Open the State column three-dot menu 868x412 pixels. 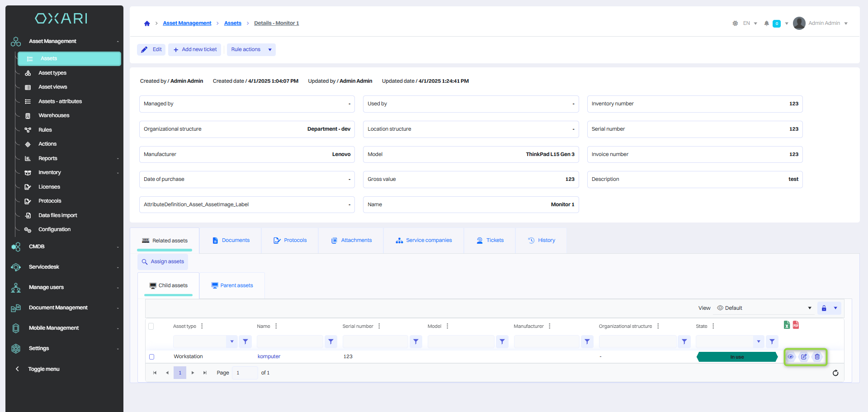click(x=713, y=326)
